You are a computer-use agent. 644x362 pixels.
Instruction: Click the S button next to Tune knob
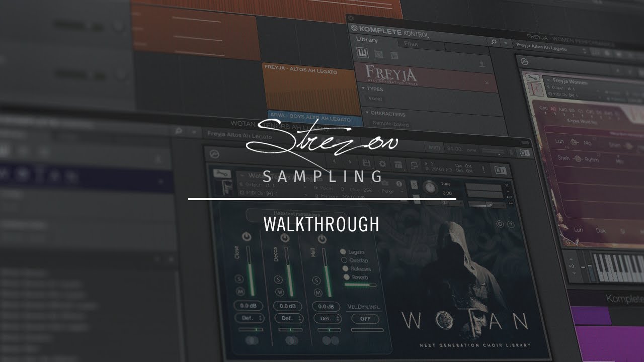pos(413,186)
